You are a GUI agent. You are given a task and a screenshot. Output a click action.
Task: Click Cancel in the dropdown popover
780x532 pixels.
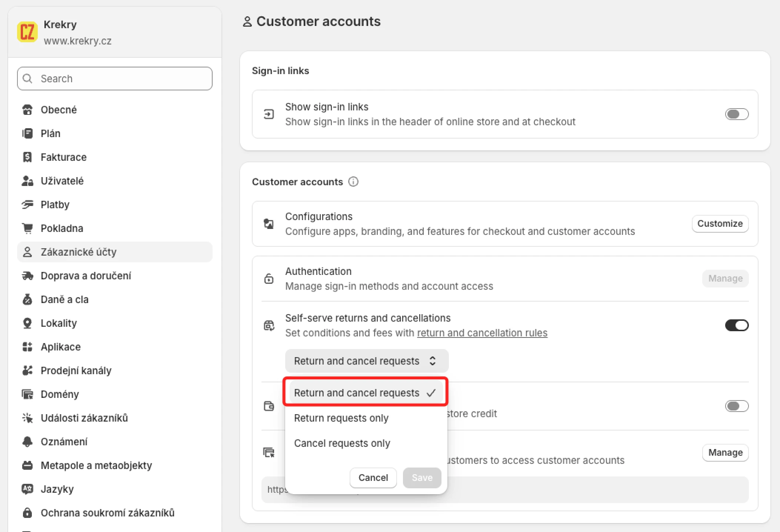coord(373,478)
